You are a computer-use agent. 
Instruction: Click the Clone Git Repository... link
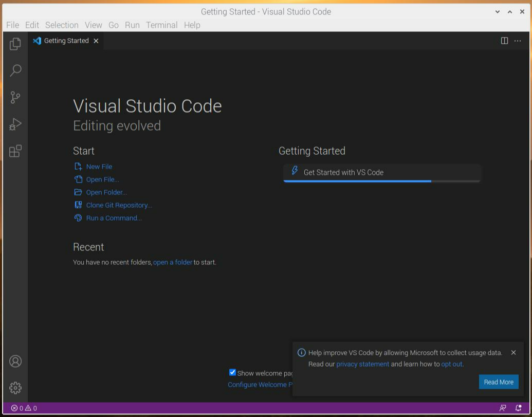pos(119,205)
